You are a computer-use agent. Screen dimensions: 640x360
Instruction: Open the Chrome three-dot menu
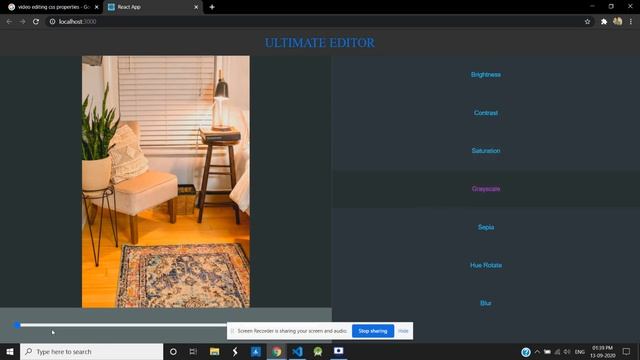tap(631, 21)
